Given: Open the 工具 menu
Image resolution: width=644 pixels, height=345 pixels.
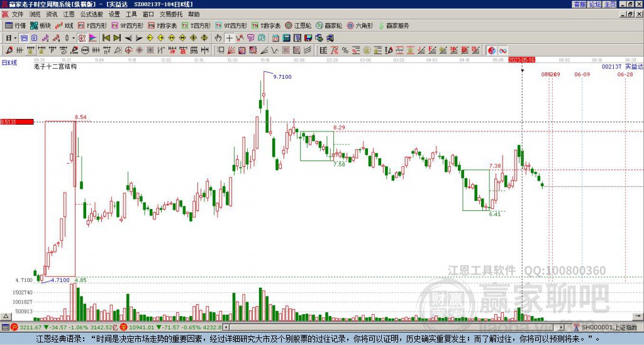Looking at the screenshot, I should pyautogui.click(x=131, y=14).
